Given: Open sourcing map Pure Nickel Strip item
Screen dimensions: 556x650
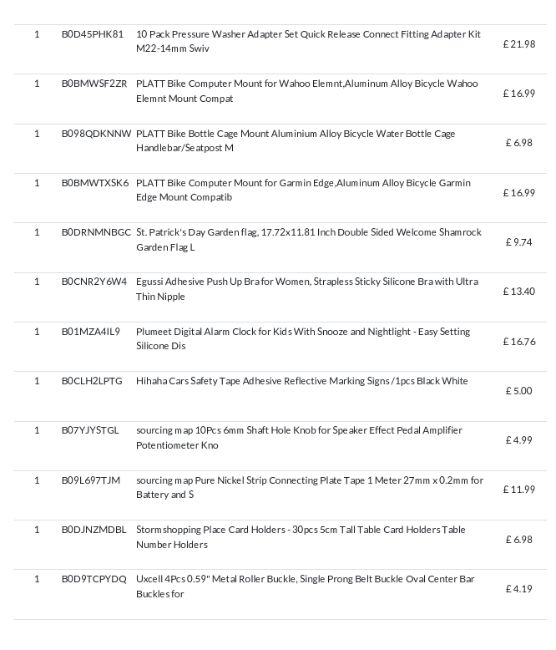Looking at the screenshot, I should pyautogui.click(x=309, y=487).
